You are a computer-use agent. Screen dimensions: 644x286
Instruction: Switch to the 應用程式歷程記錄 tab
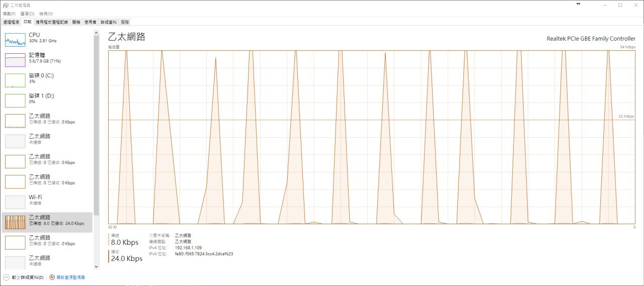click(x=52, y=22)
